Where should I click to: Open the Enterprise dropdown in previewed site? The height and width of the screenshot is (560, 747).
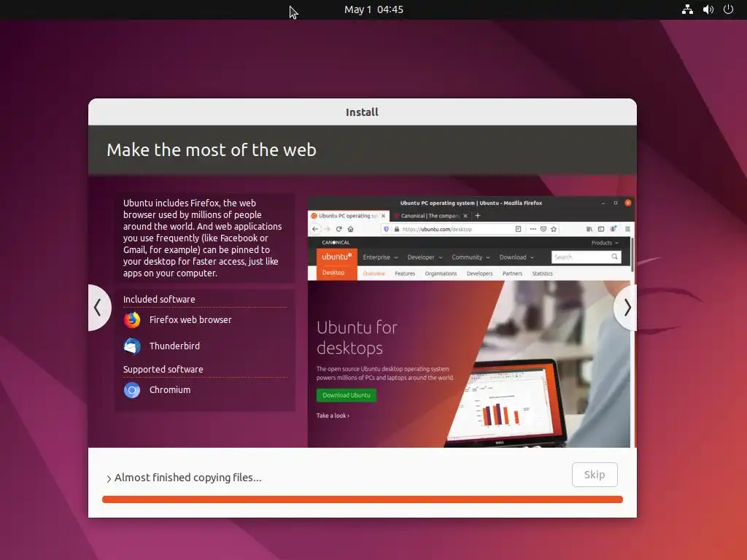(x=380, y=257)
